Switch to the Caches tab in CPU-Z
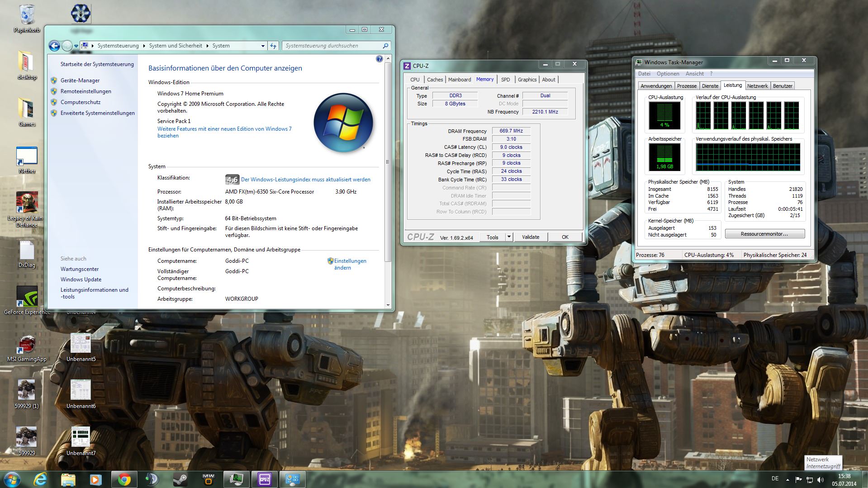868x488 pixels. pos(435,80)
